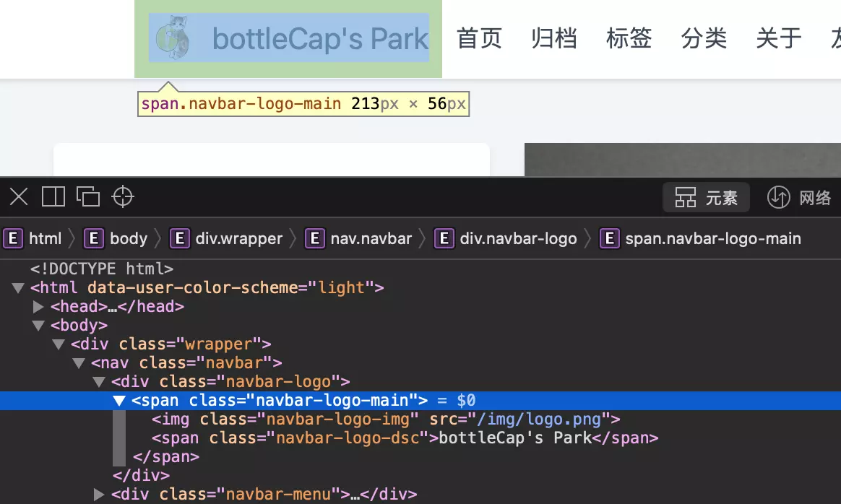Click the purple E badge beside html breadcrumb
The height and width of the screenshot is (504, 841).
coord(12,238)
